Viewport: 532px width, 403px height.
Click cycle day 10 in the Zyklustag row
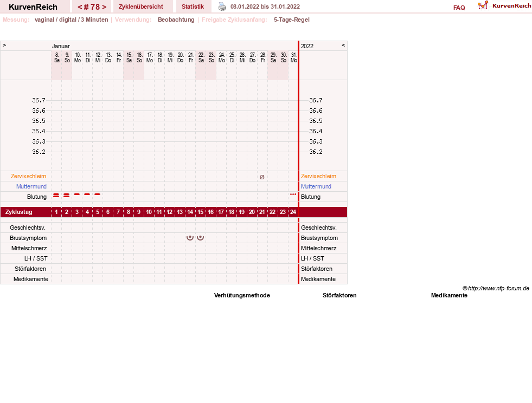click(x=149, y=212)
